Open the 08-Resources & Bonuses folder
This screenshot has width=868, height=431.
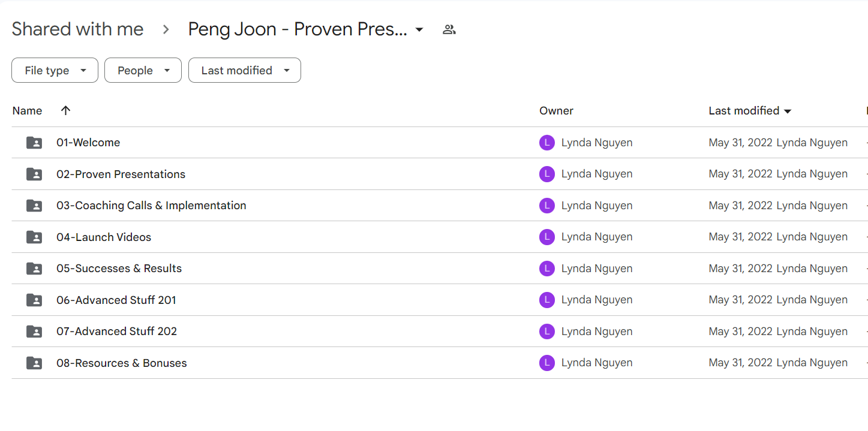[x=122, y=363]
